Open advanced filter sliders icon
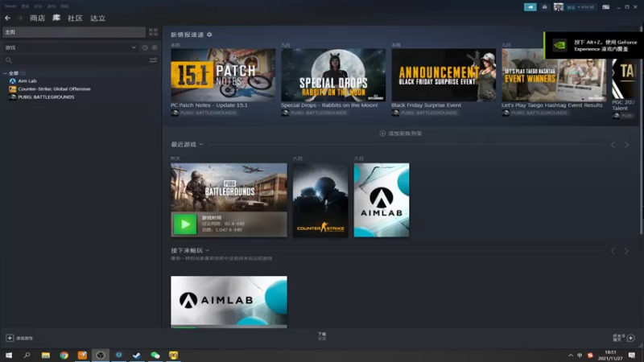 click(x=153, y=60)
